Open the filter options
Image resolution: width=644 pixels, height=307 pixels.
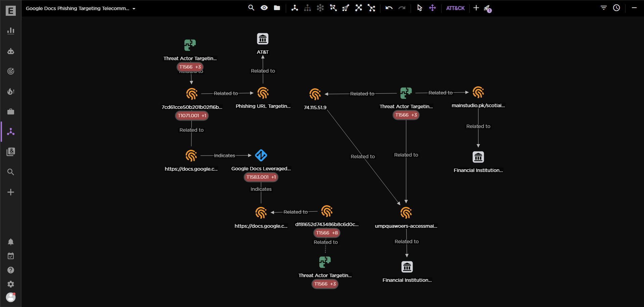point(603,8)
